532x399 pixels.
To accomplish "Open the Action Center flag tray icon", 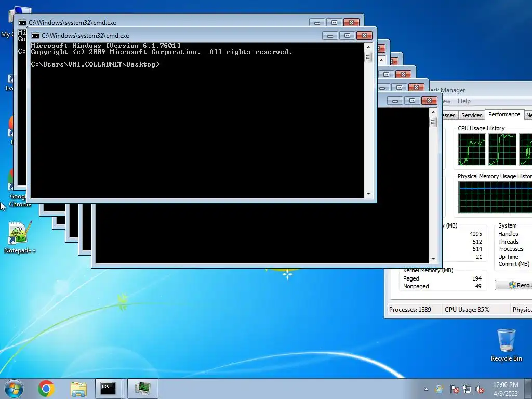I will (x=454, y=389).
